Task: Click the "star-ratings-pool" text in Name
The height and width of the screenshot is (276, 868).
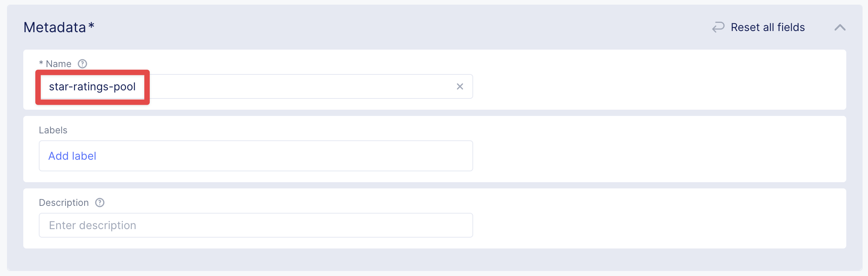Action: pos(92,86)
